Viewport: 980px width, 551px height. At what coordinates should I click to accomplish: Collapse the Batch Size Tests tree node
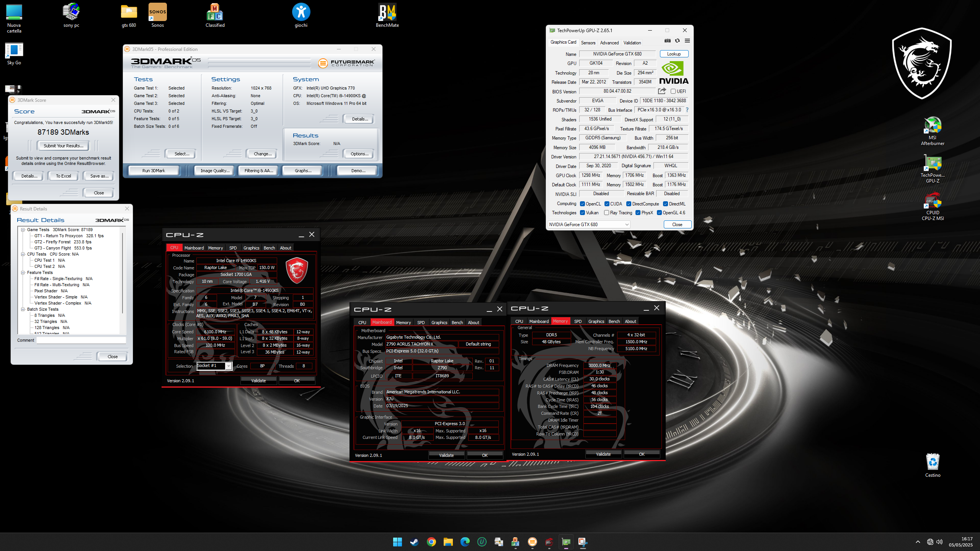coord(23,310)
